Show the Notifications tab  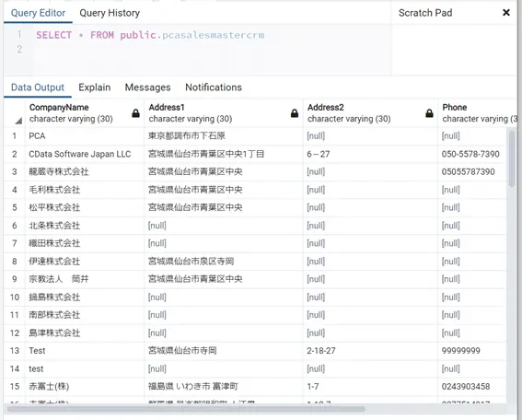pyautogui.click(x=214, y=87)
